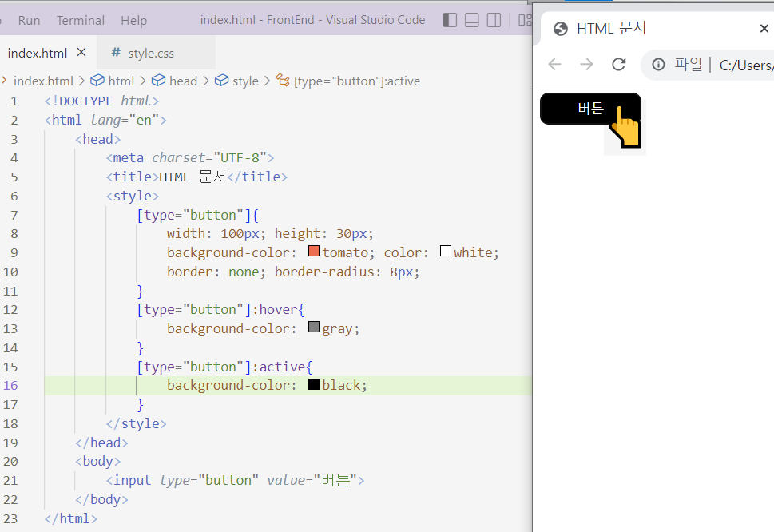
Task: Open the Run menu
Action: 29,20
